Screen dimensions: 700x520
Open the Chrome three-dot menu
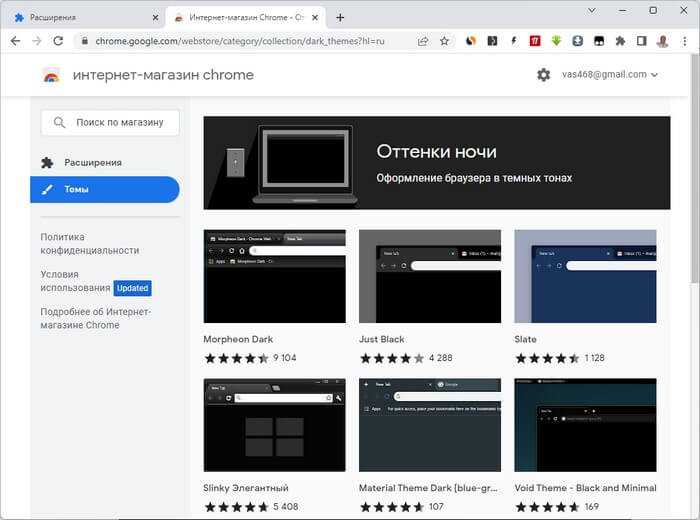(684, 41)
